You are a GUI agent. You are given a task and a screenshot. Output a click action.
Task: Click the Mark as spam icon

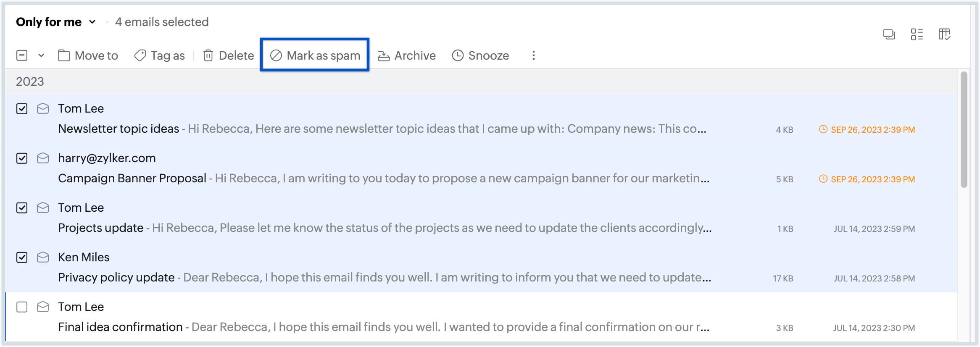coord(276,55)
